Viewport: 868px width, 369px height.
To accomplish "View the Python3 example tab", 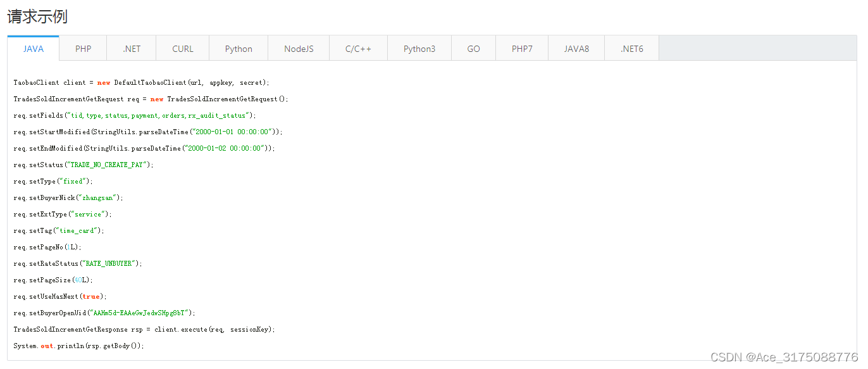I will click(419, 49).
